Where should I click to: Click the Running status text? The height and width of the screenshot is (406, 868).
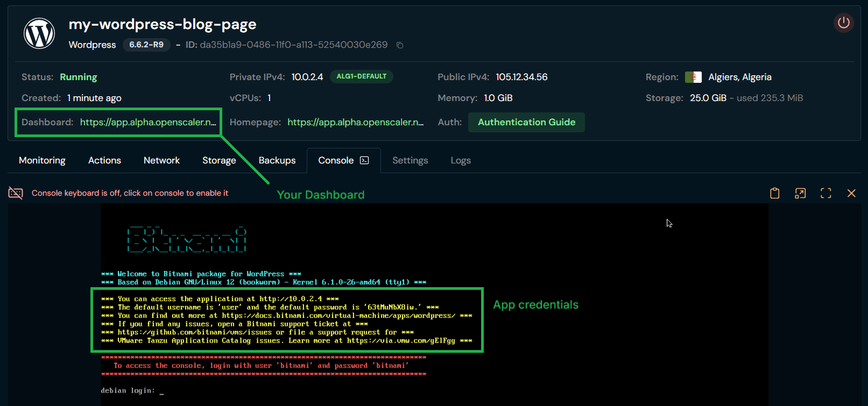pyautogui.click(x=79, y=77)
